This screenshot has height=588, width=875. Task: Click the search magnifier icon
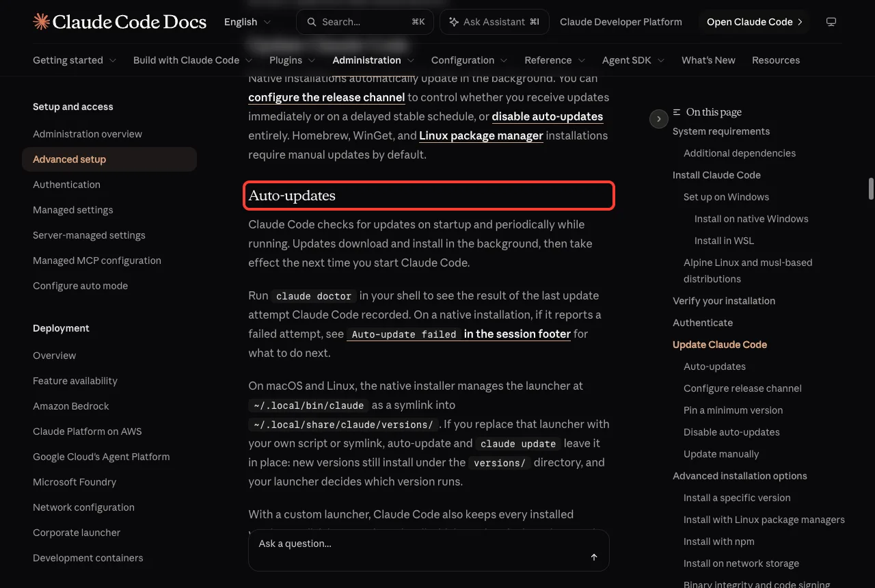[312, 22]
